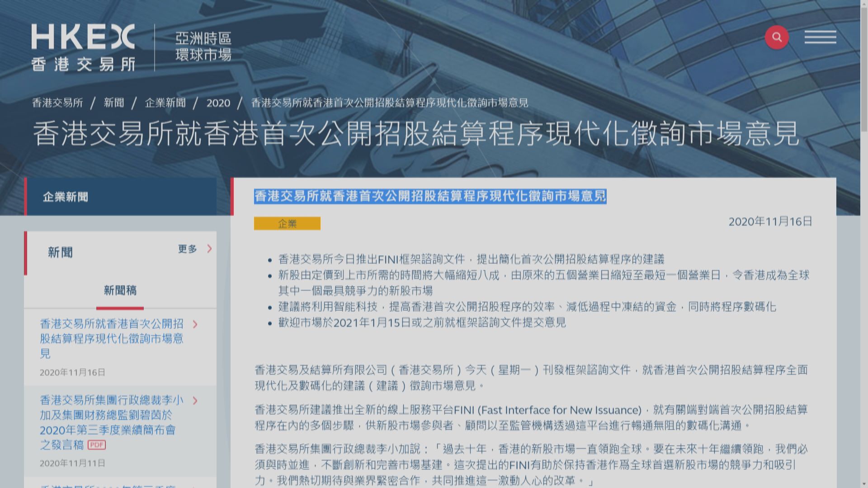Click the arrow beside the 李小加 speech item

195,400
